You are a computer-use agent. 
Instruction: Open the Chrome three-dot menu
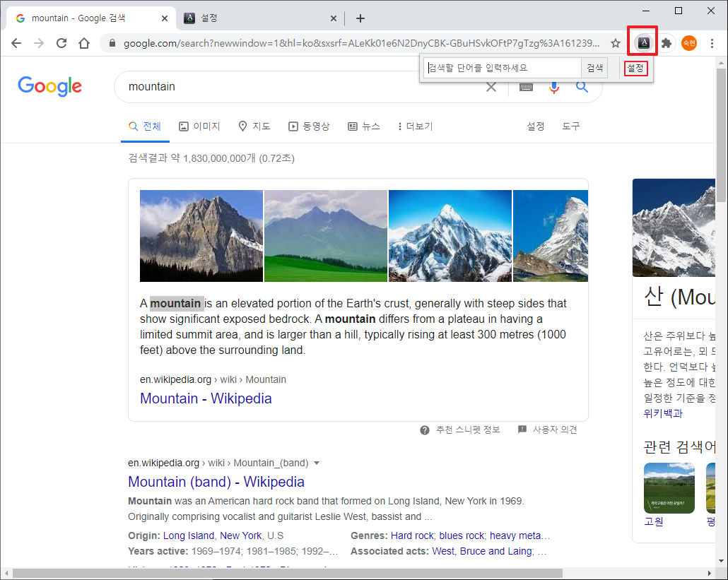click(712, 43)
